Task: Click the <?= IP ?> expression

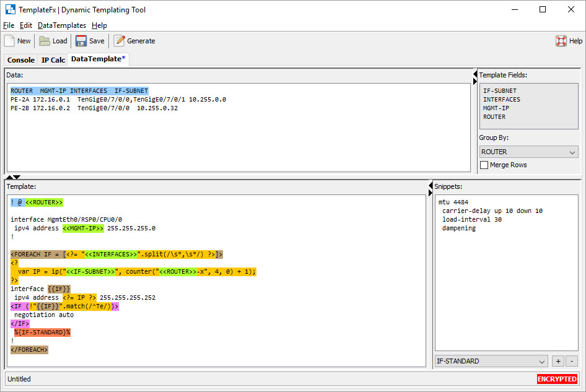Action: click(x=79, y=297)
